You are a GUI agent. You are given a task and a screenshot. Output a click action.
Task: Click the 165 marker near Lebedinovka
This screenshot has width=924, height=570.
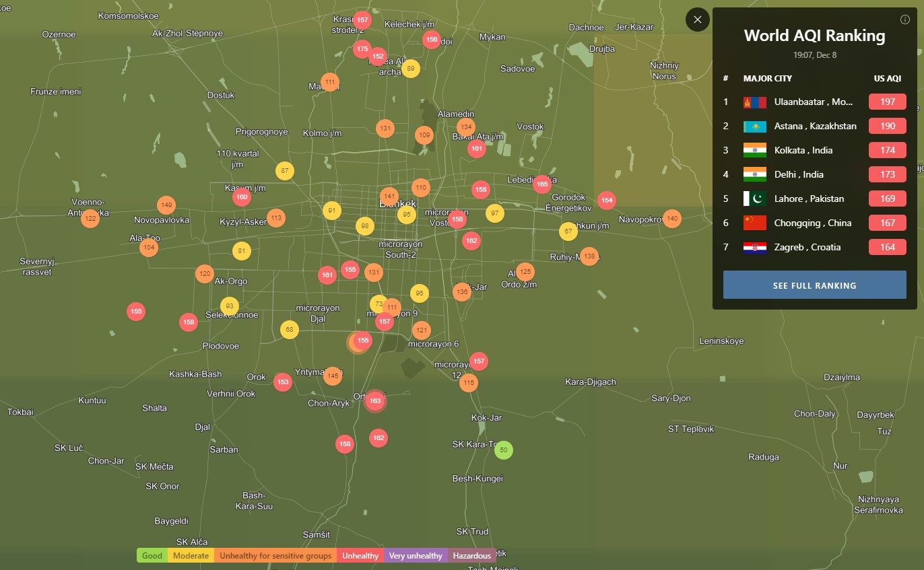click(542, 184)
